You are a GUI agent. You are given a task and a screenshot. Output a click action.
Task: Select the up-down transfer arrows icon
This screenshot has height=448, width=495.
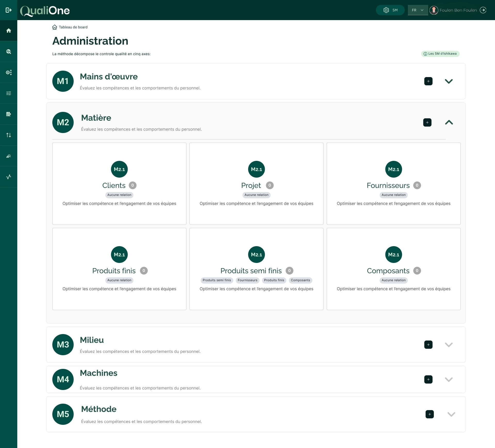click(9, 135)
